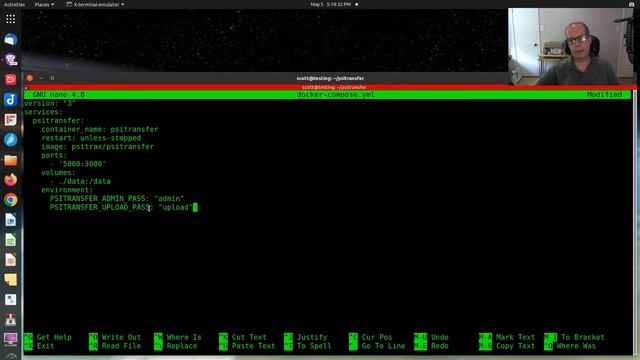Launch Google Chrome from the dock
Image resolution: width=640 pixels, height=360 pixels.
(11, 200)
